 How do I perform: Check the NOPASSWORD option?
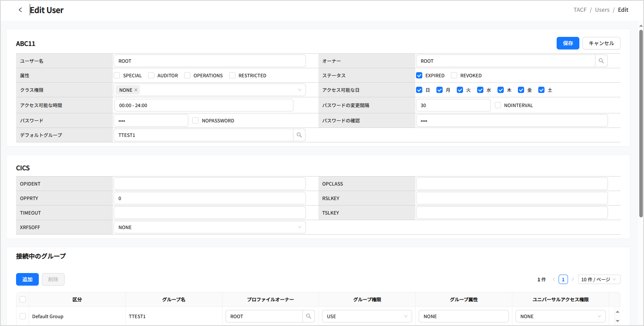coord(195,120)
